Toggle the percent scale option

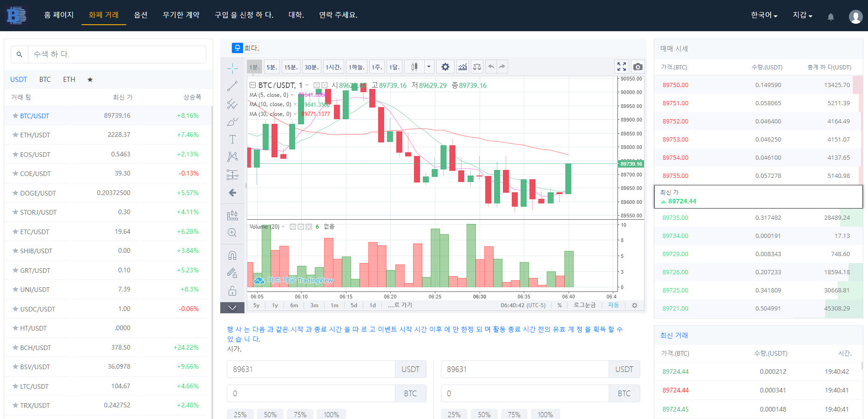point(560,305)
